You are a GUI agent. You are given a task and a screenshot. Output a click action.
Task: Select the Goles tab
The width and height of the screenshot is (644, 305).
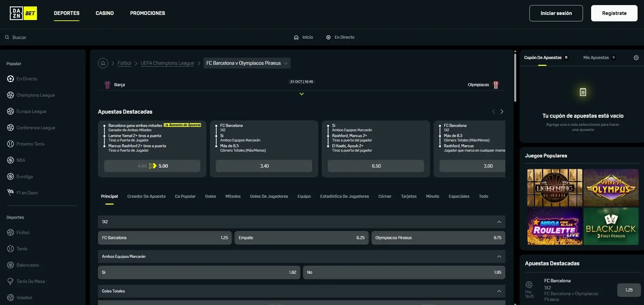[x=210, y=196]
